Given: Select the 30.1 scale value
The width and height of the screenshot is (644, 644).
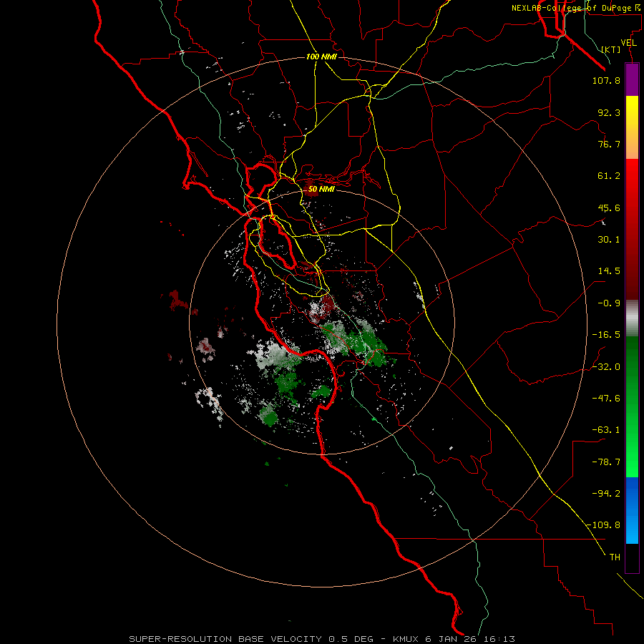Looking at the screenshot, I should [609, 240].
